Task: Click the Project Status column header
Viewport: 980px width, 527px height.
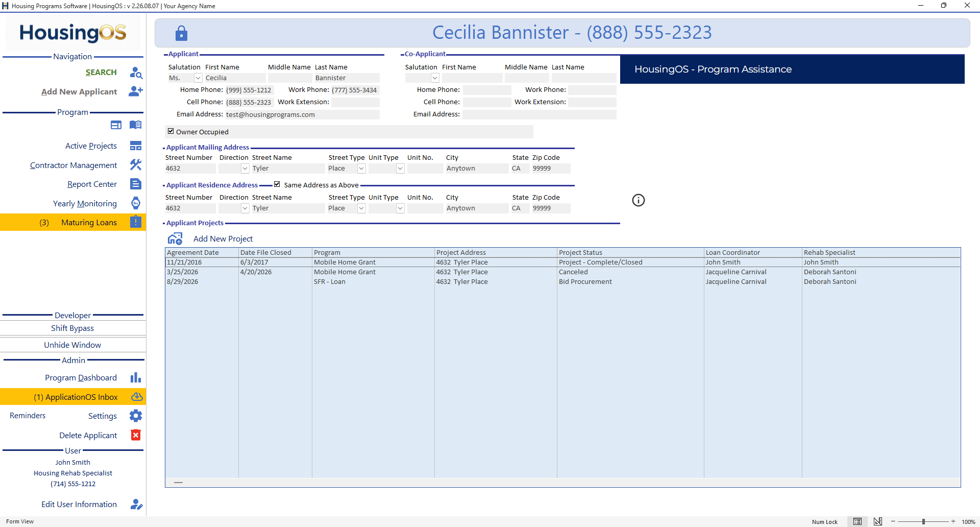Action: pos(630,252)
